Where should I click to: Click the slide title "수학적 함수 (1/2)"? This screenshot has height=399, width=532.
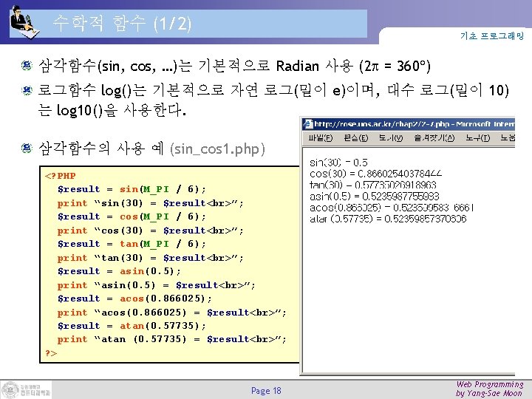coord(122,24)
